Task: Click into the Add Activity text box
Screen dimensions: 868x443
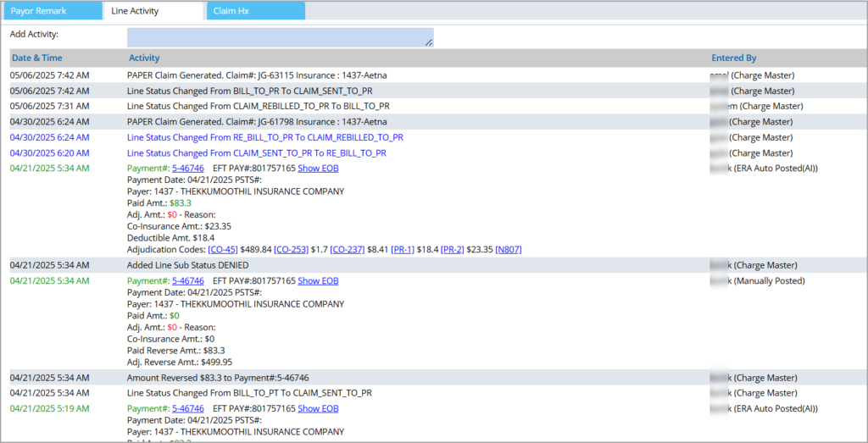Action: [x=280, y=37]
